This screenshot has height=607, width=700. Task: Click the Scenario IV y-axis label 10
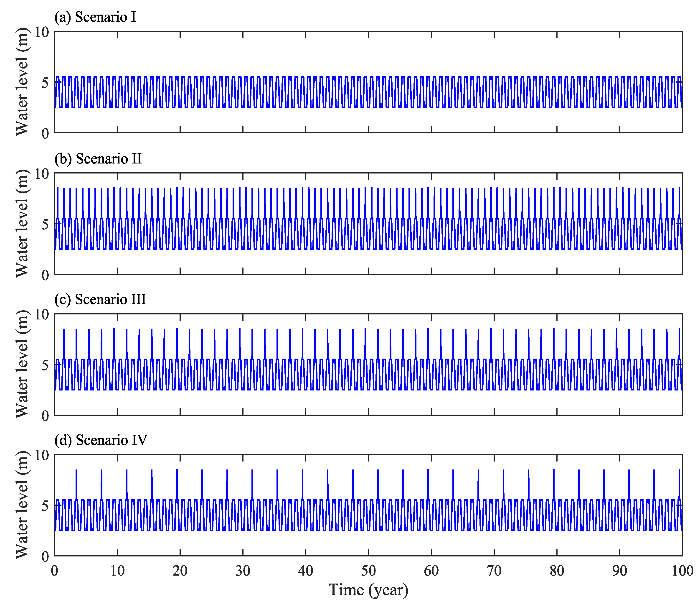(x=42, y=455)
